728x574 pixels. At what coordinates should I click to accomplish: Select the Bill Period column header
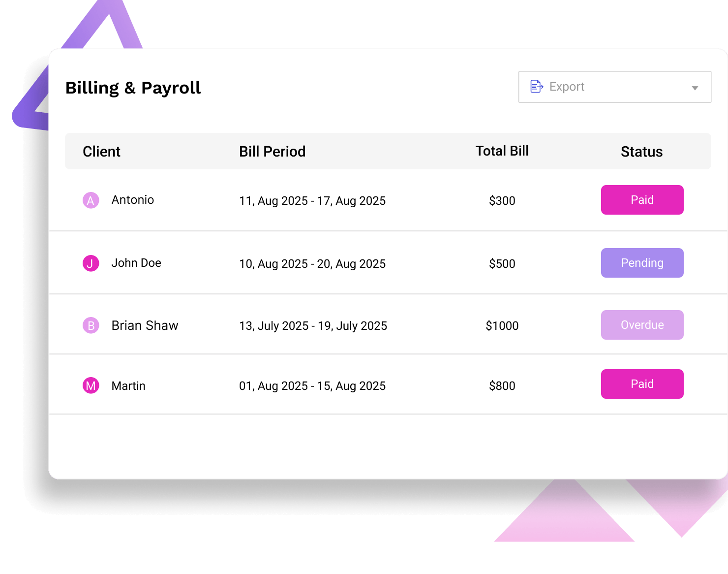[272, 151]
